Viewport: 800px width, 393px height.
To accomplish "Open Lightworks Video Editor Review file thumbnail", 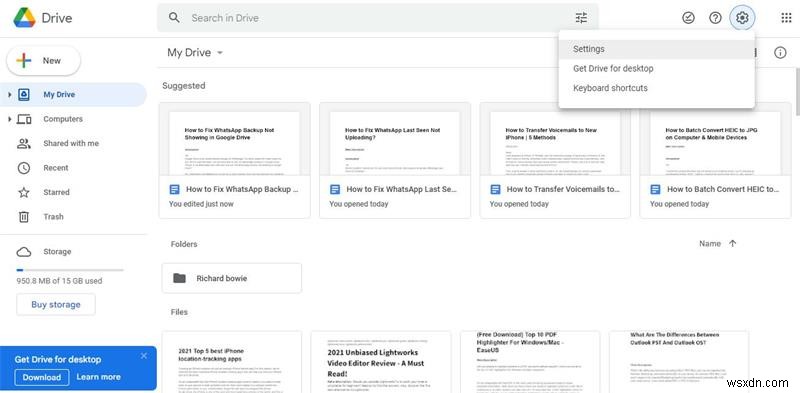I will (381, 362).
